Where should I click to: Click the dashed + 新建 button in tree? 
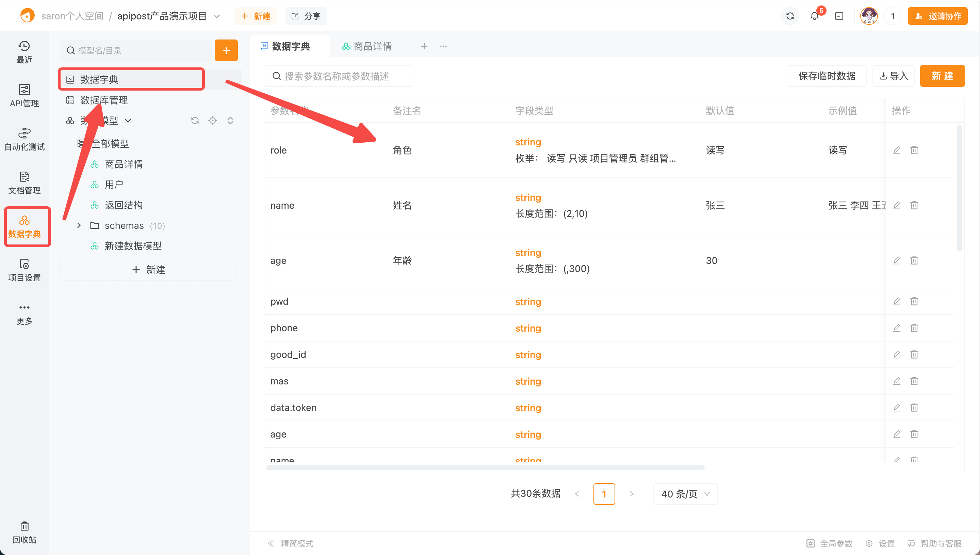click(148, 270)
